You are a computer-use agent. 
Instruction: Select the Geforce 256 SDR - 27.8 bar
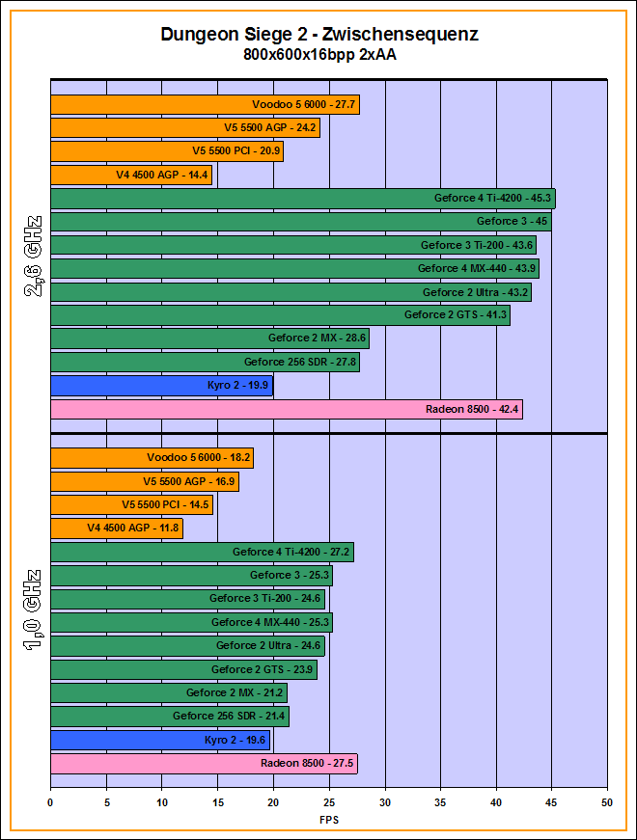coord(205,363)
